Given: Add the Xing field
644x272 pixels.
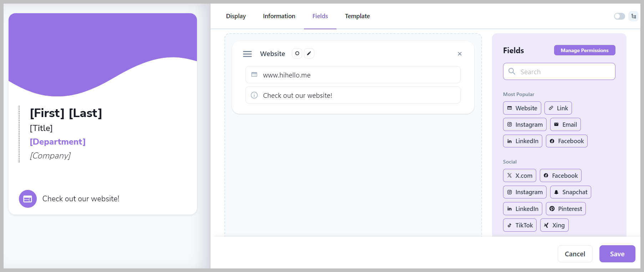Looking at the screenshot, I should (554, 225).
